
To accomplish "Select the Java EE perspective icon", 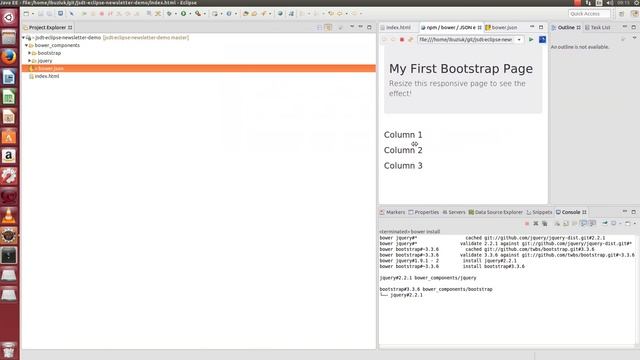I will [634, 14].
